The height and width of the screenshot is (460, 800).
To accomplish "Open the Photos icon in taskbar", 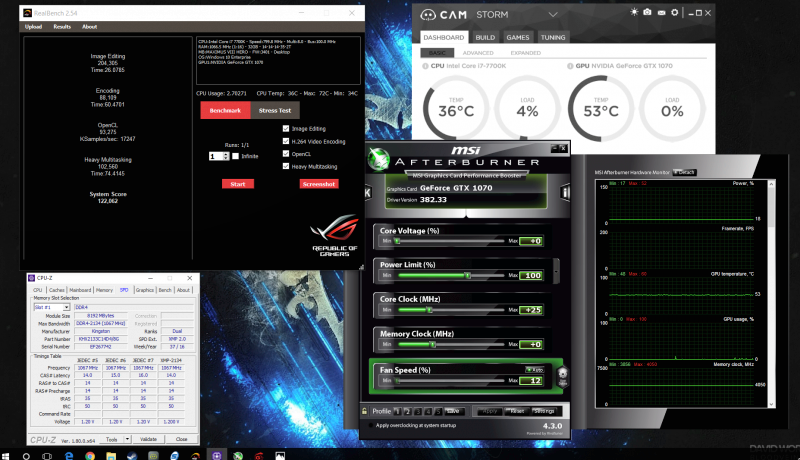I will point(280,456).
